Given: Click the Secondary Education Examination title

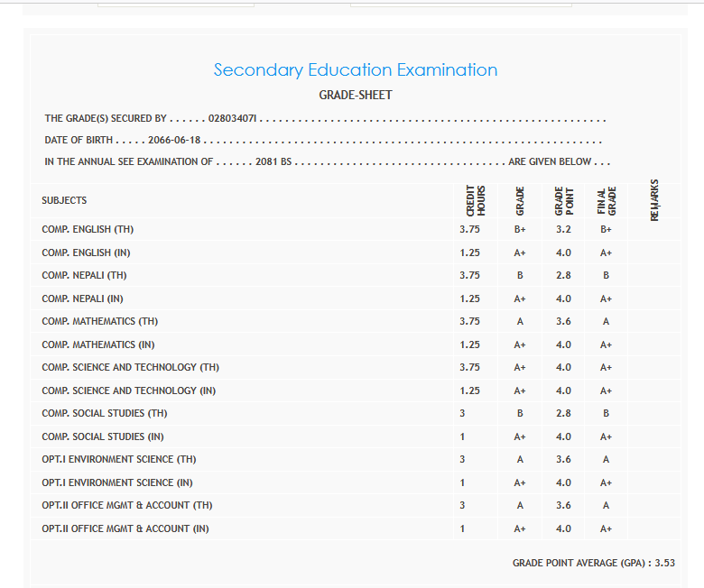Looking at the screenshot, I should coord(355,69).
